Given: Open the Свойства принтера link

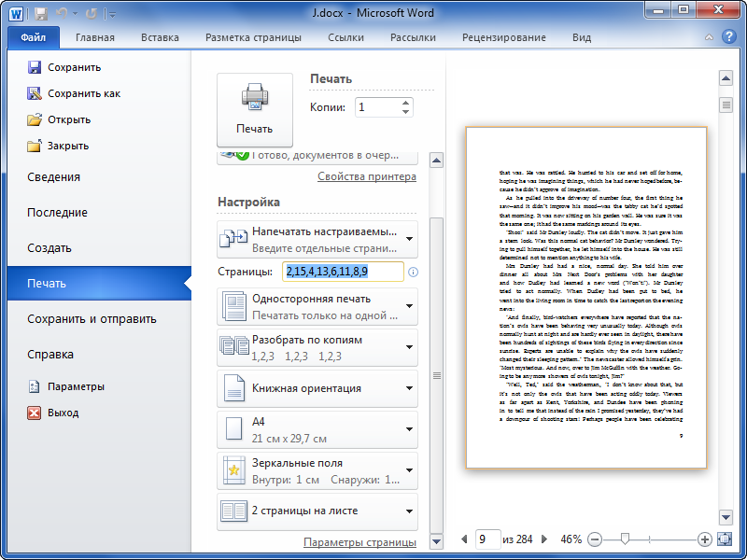Looking at the screenshot, I should pos(366,176).
